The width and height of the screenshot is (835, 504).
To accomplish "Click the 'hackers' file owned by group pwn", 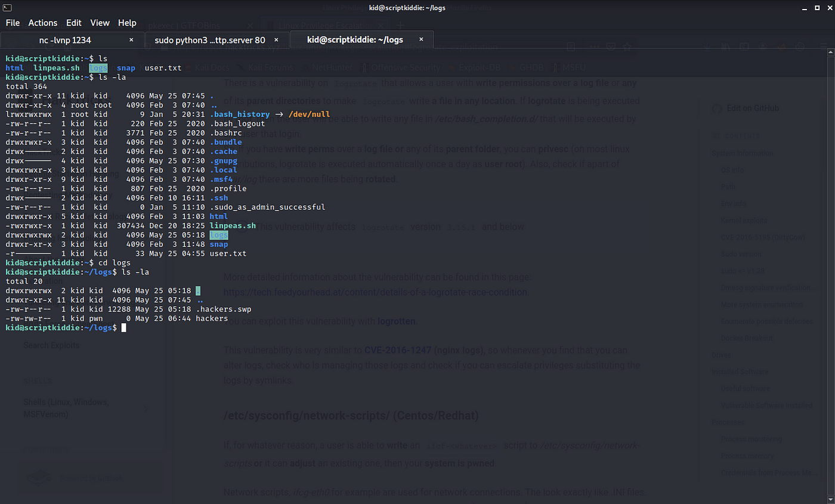I will coord(212,319).
